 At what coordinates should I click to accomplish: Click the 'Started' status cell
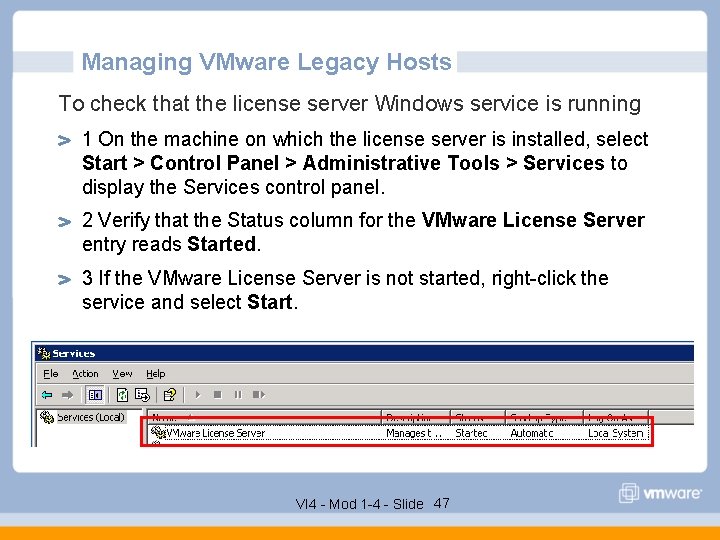click(471, 433)
